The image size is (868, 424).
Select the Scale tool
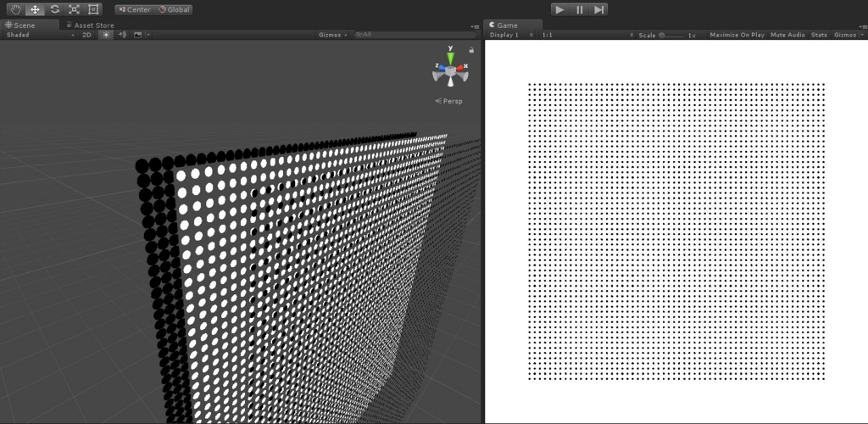[x=74, y=9]
